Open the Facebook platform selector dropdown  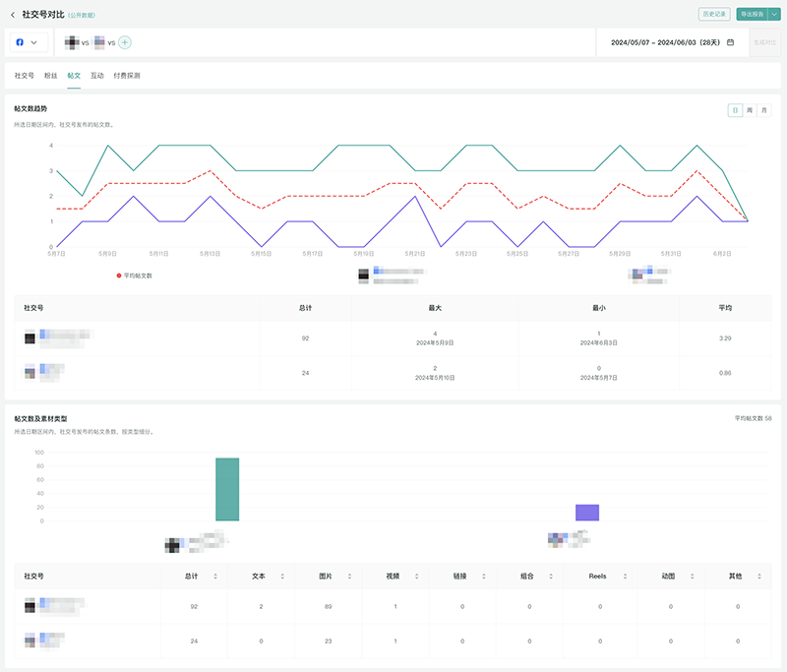[x=28, y=42]
